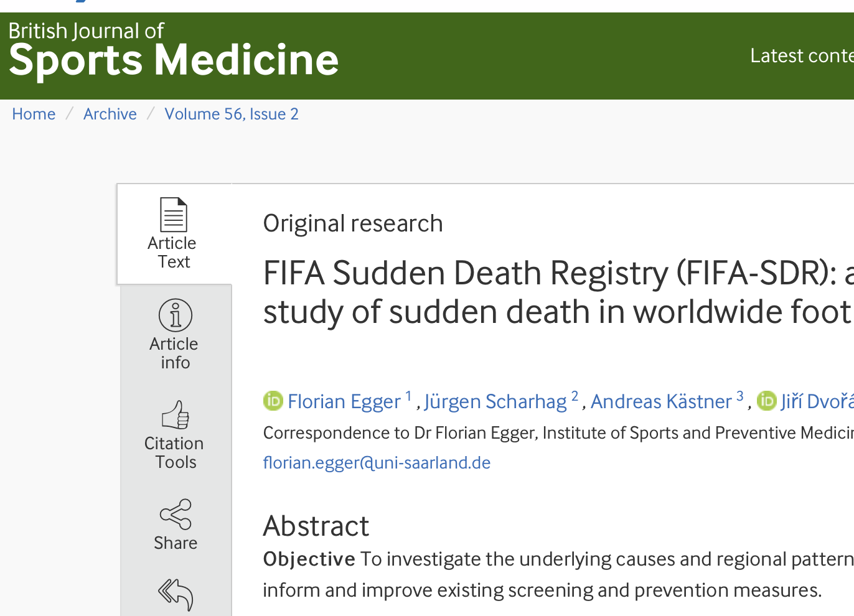Image resolution: width=854 pixels, height=616 pixels.
Task: Open author link Andreas Kästner
Action: 661,402
